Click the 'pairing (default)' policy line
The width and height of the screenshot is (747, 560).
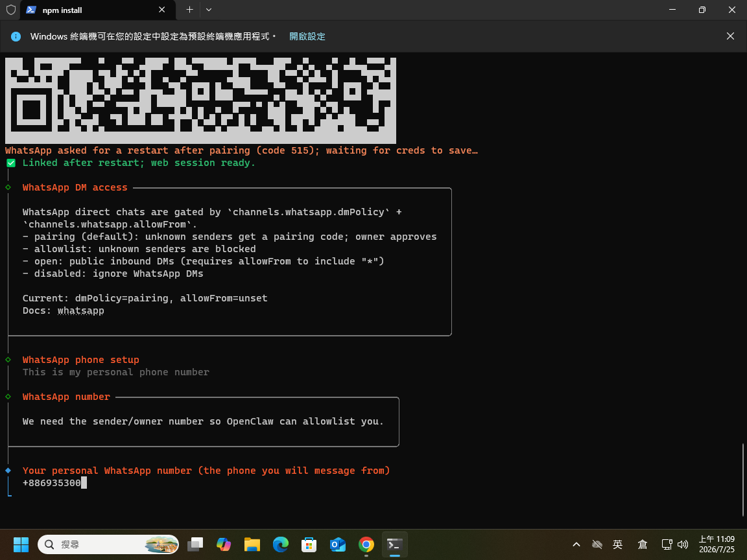pyautogui.click(x=230, y=237)
